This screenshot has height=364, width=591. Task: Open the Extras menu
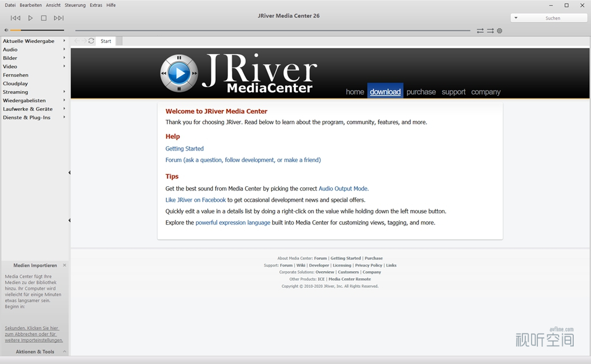point(96,5)
